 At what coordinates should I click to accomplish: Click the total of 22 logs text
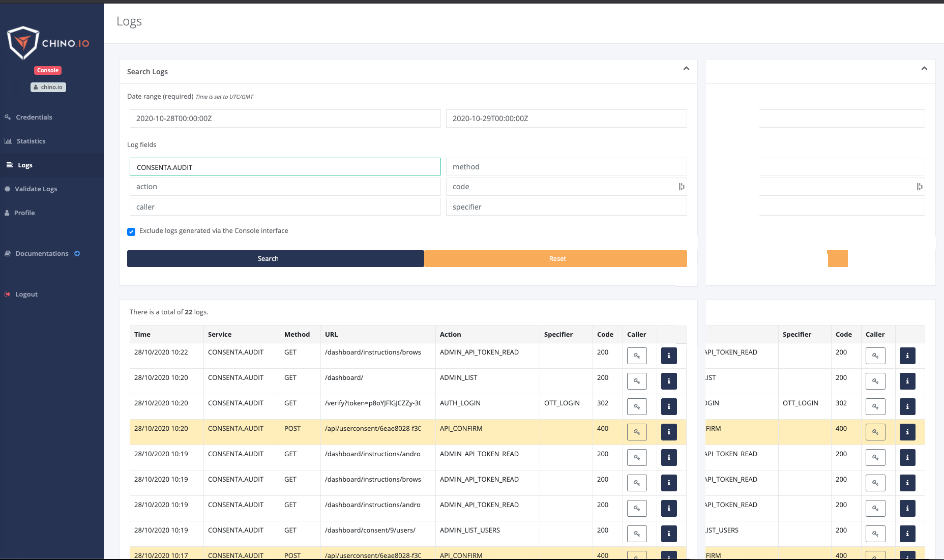click(x=169, y=312)
